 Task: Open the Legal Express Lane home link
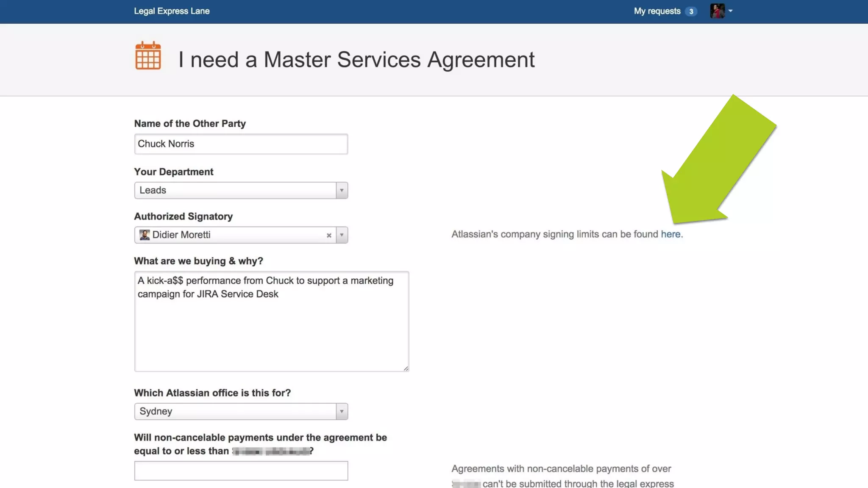tap(172, 11)
